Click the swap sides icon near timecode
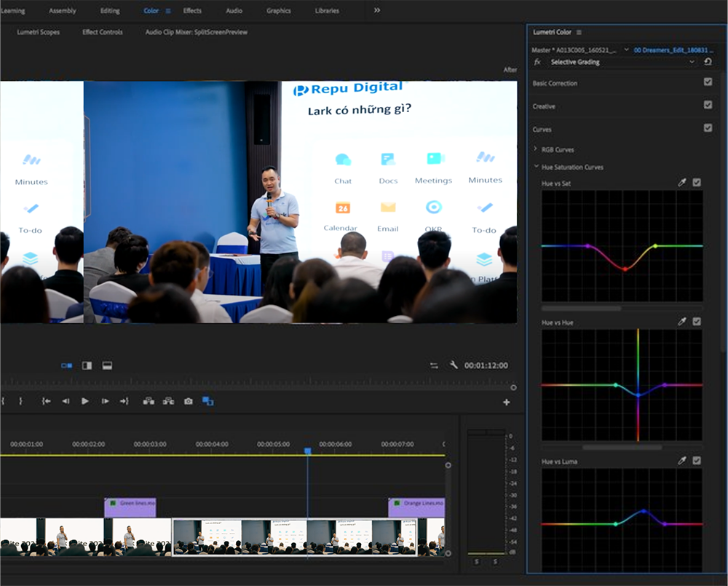 click(x=434, y=366)
